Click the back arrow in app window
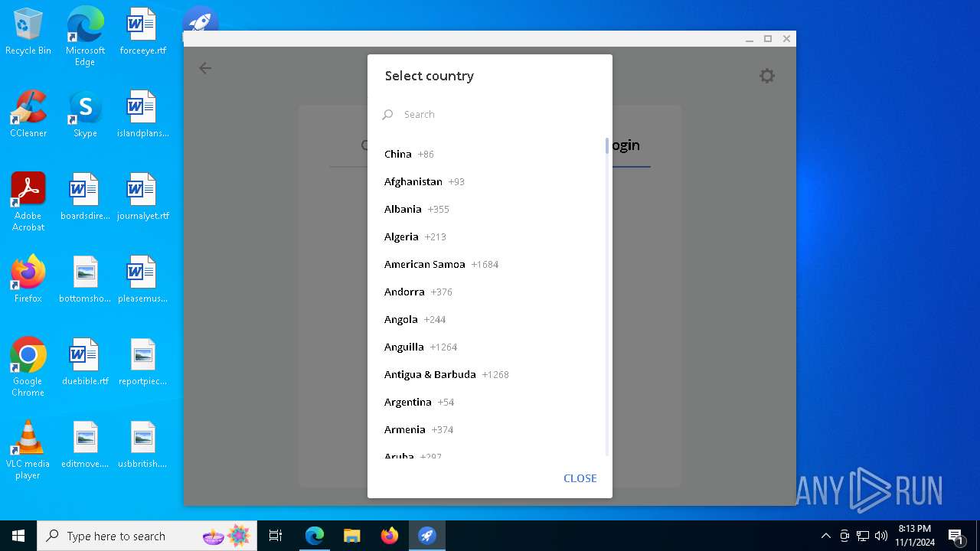This screenshot has height=551, width=980. pos(205,68)
